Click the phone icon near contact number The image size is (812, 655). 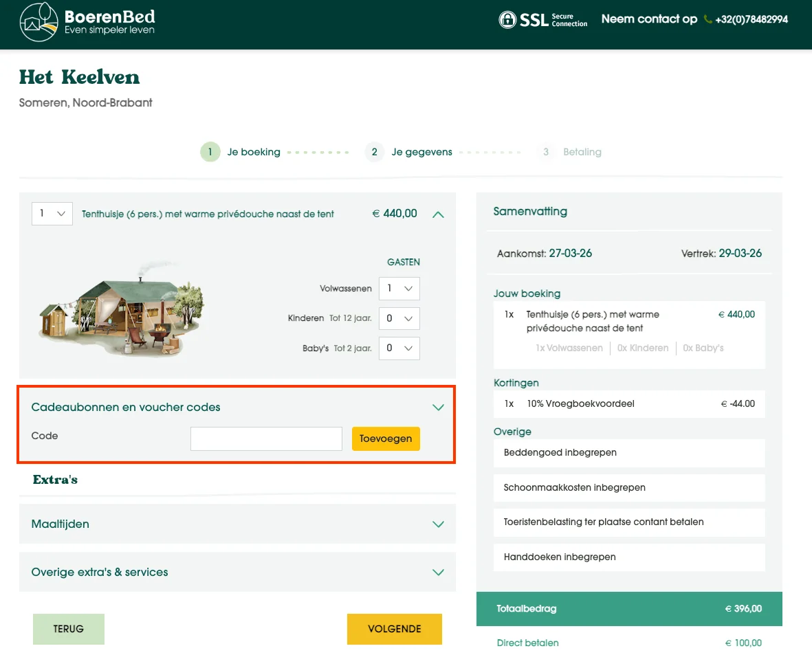(x=707, y=19)
